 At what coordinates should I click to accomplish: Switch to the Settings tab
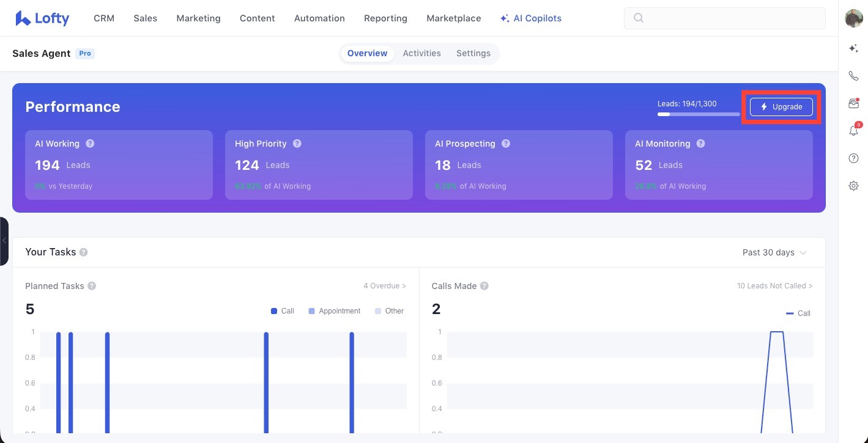coord(473,53)
